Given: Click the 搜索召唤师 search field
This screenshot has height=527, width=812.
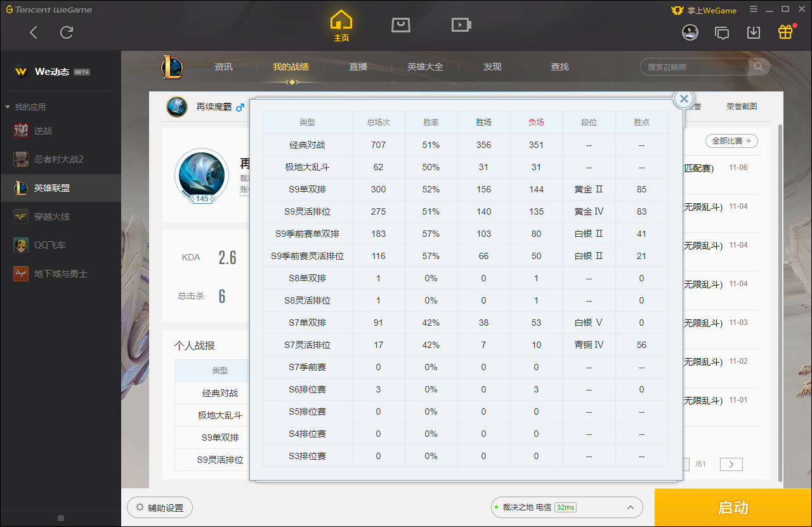Looking at the screenshot, I should click(695, 67).
